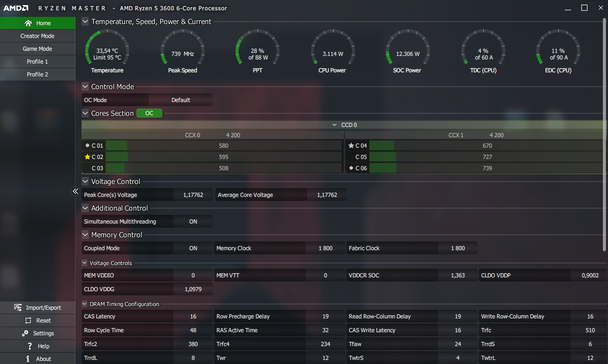Open Profile 2
The image size is (608, 364).
pos(37,74)
